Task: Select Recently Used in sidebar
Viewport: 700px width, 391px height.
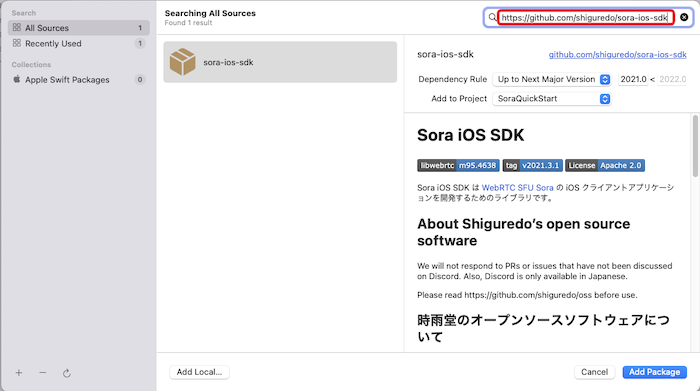Action: click(x=79, y=43)
